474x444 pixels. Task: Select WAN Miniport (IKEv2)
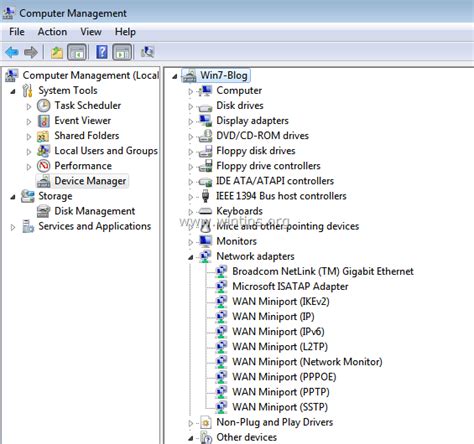point(281,302)
